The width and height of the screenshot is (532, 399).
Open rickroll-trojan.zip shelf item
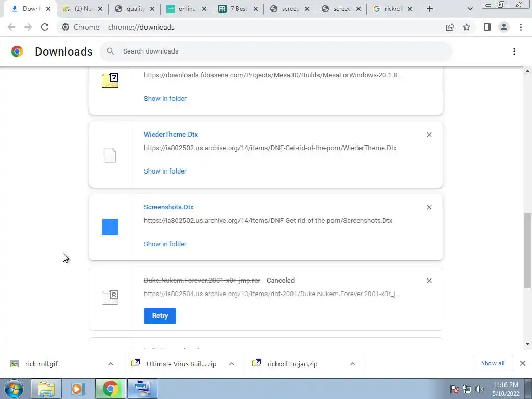coord(292,364)
